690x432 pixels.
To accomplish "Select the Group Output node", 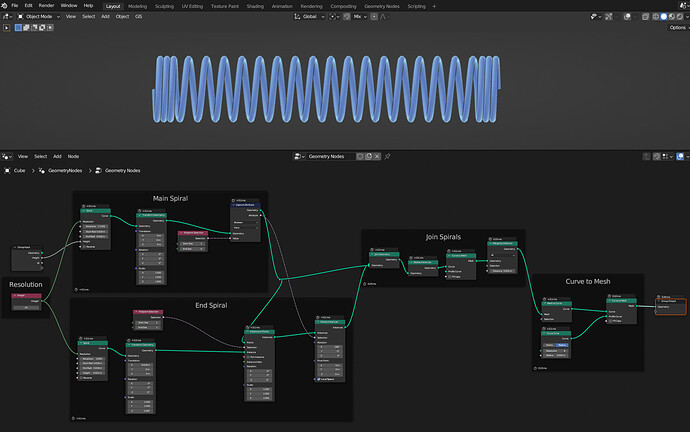I will tap(670, 306).
